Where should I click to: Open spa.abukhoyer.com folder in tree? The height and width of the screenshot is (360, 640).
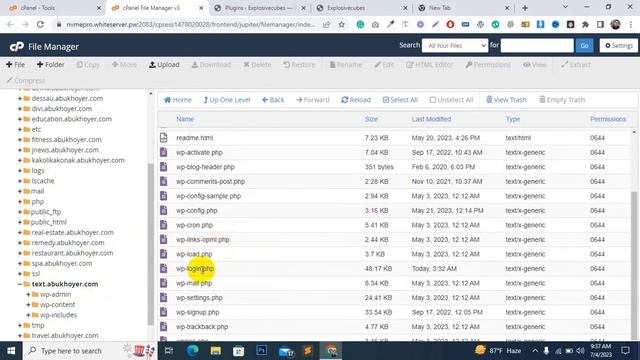point(62,263)
